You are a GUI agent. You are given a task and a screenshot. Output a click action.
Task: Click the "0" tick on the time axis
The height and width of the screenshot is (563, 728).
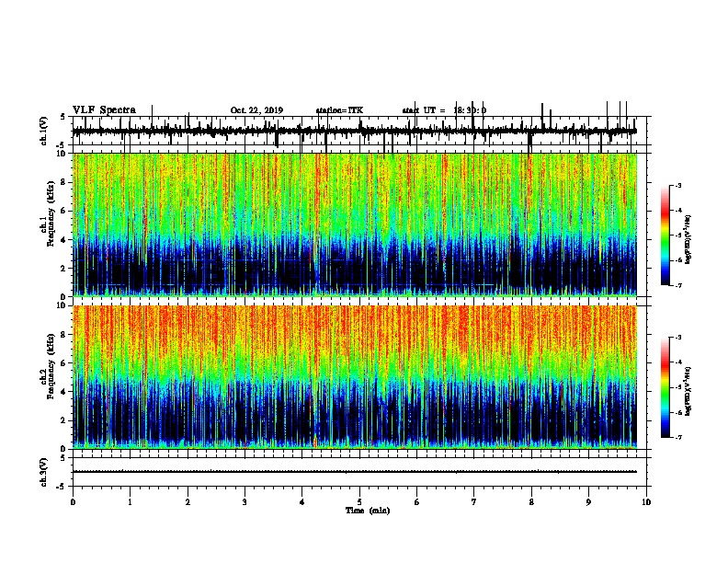point(73,502)
